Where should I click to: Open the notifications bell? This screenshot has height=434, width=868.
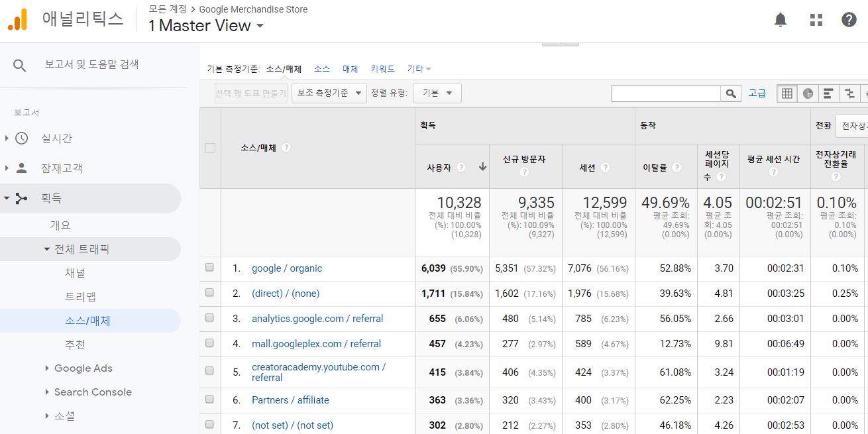781,20
